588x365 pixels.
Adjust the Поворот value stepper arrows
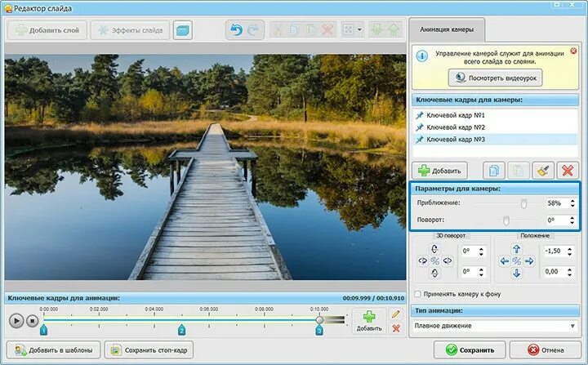coord(572,220)
